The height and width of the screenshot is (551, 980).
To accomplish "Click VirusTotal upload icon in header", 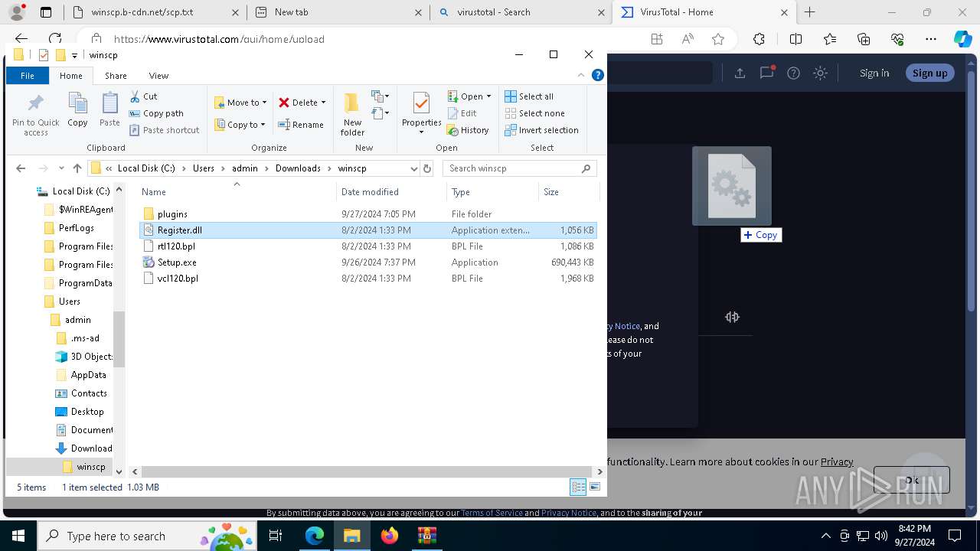I will click(x=740, y=73).
